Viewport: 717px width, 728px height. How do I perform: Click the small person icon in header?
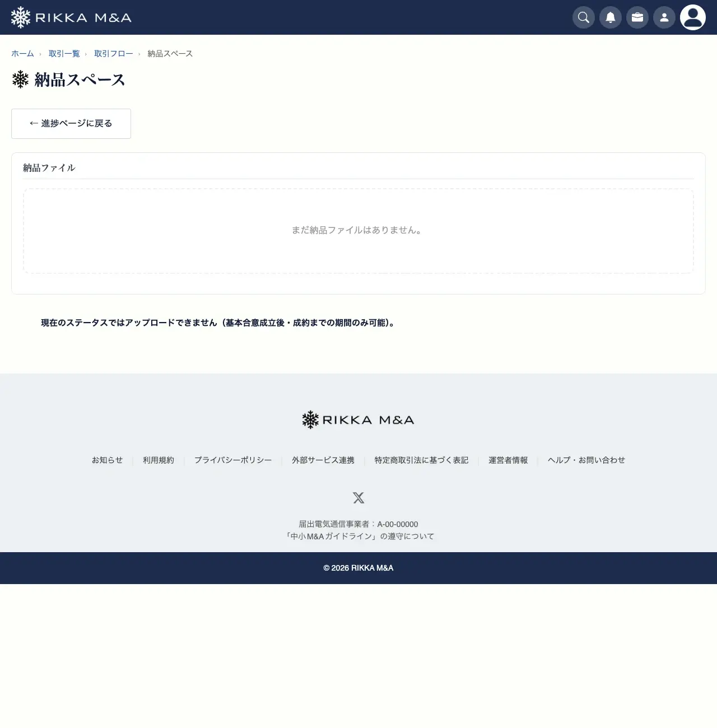[664, 17]
